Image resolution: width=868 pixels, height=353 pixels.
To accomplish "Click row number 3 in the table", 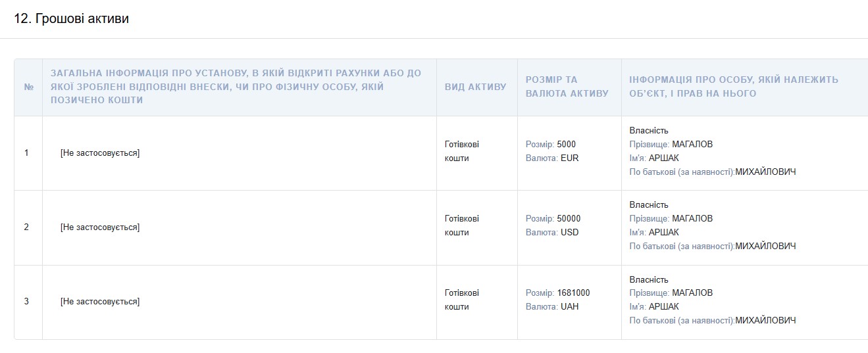I will 26,302.
